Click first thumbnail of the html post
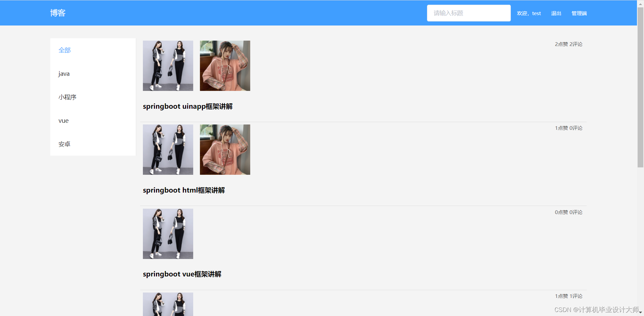 (x=168, y=150)
